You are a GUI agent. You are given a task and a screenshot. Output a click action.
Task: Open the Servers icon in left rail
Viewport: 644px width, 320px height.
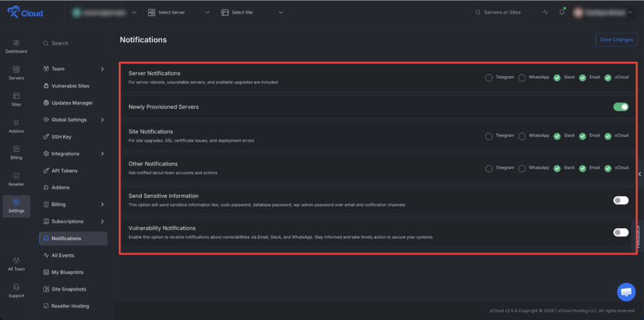[16, 69]
